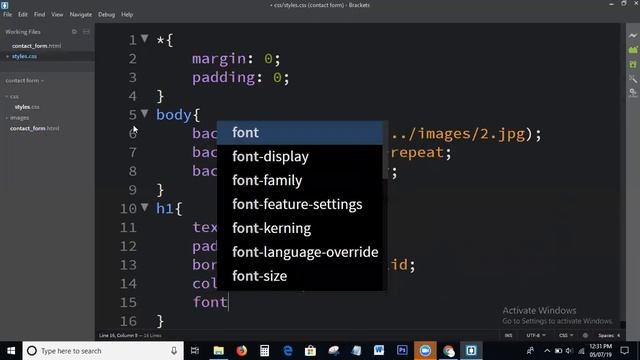This screenshot has height=360, width=640.
Task: Click the split view icon in Working Files
Action: [86, 31]
